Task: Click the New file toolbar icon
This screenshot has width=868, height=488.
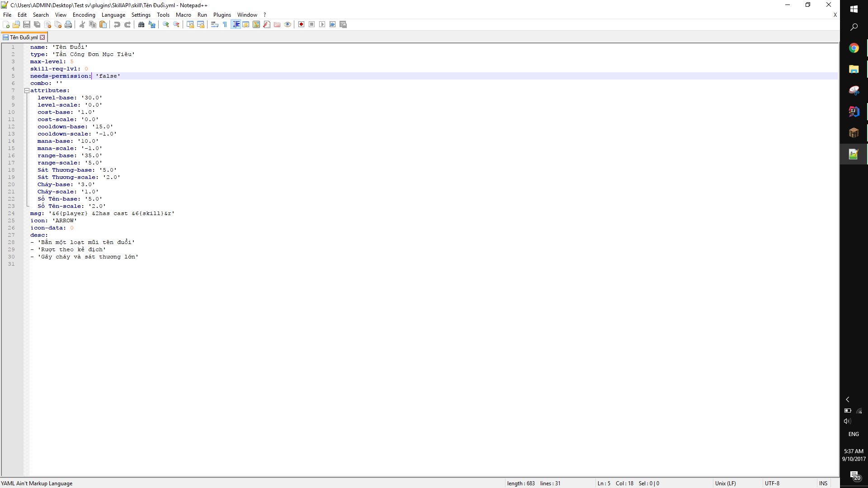Action: (6, 24)
